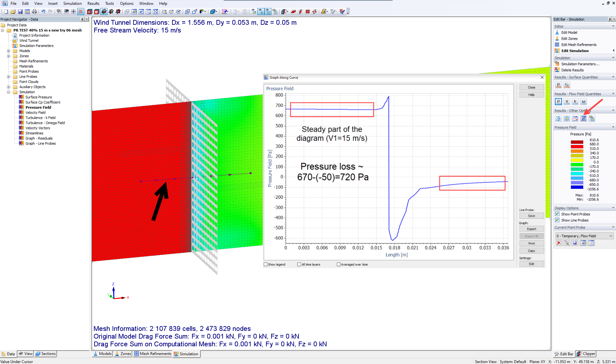Click the New document toolbar icon
Image resolution: width=616 pixels, height=364 pixels.
6,12
